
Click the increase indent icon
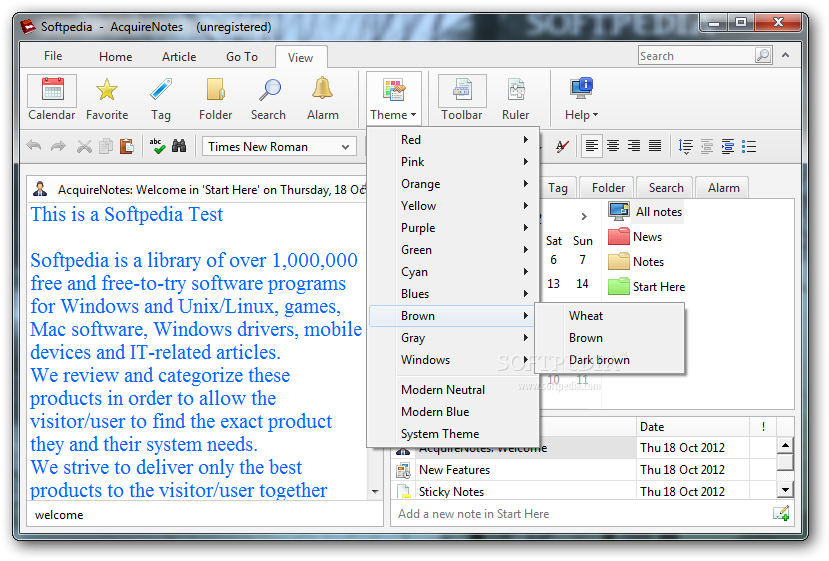728,146
